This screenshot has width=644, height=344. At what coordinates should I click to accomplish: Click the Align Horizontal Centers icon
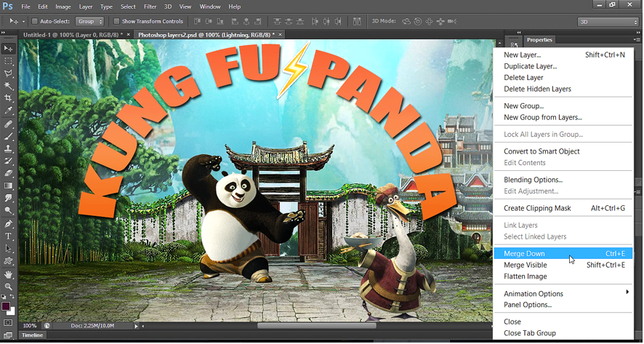pyautogui.click(x=246, y=21)
